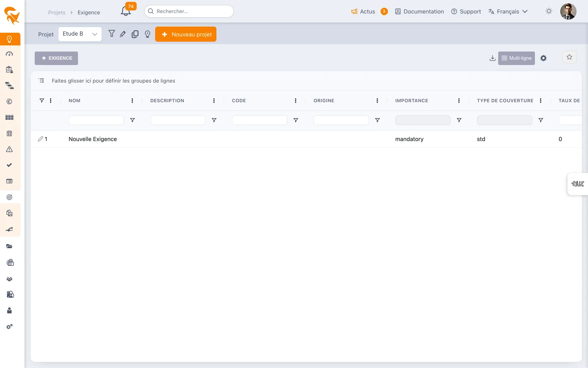Open the IMPORTANCE column options menu
Screen dimensions: 588x368
pyautogui.click(x=459, y=101)
